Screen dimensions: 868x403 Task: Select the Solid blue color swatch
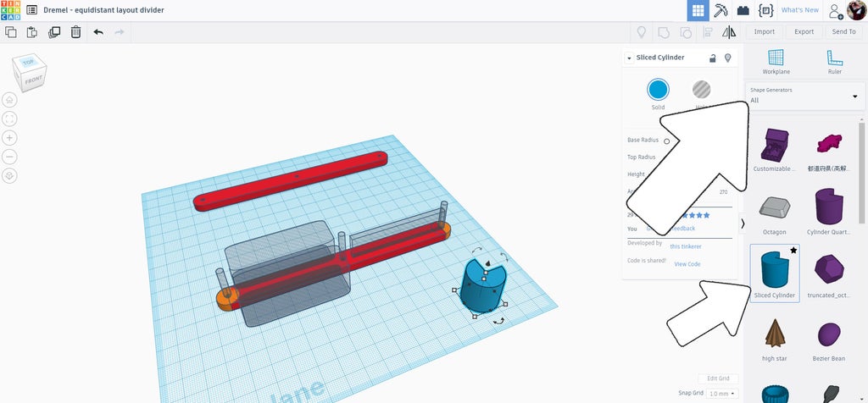tap(658, 89)
